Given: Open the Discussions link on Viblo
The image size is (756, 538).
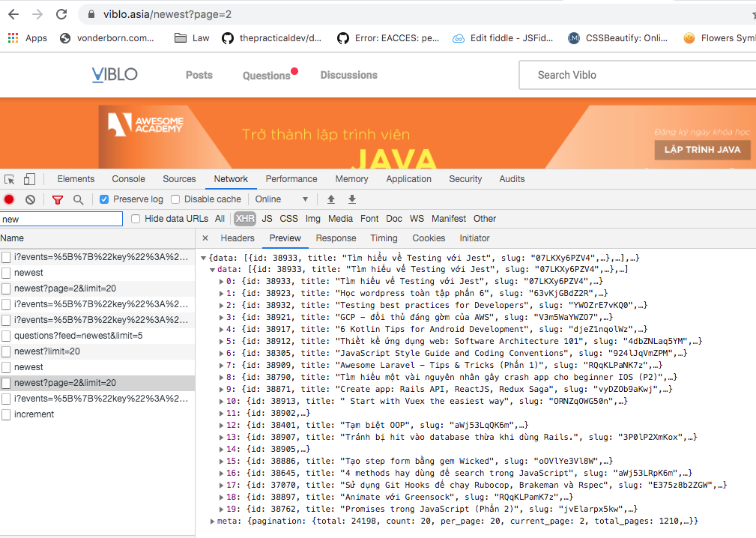Looking at the screenshot, I should point(349,75).
